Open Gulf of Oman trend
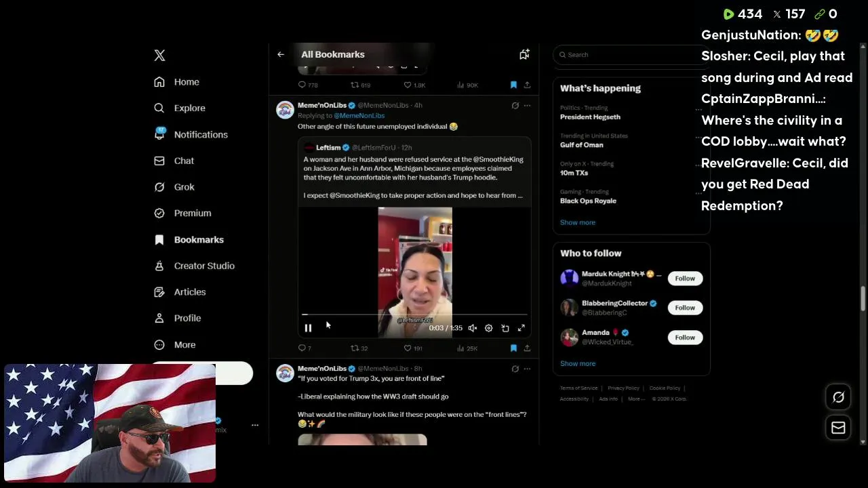Screen dimensions: 868x488 click(x=581, y=145)
